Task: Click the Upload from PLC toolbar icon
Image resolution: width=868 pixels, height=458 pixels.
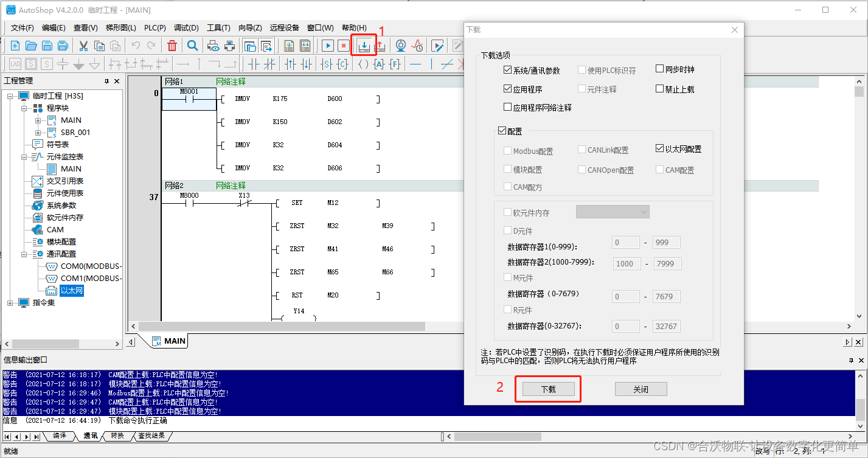Action: pyautogui.click(x=379, y=46)
